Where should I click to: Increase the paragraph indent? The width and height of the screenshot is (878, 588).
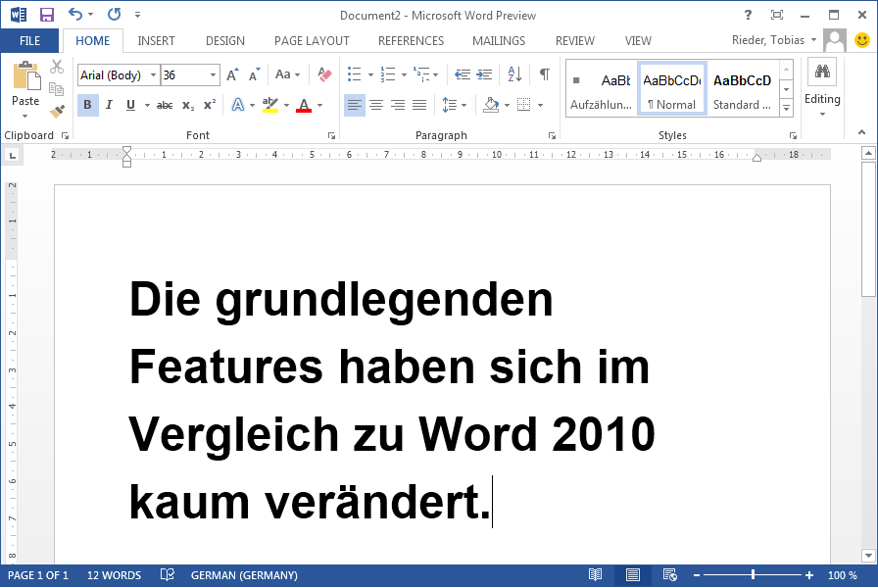(x=484, y=74)
